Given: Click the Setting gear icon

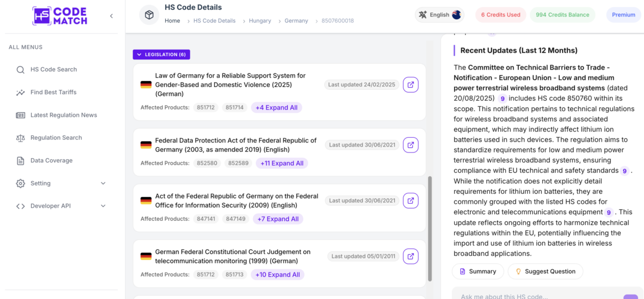Looking at the screenshot, I should point(20,183).
